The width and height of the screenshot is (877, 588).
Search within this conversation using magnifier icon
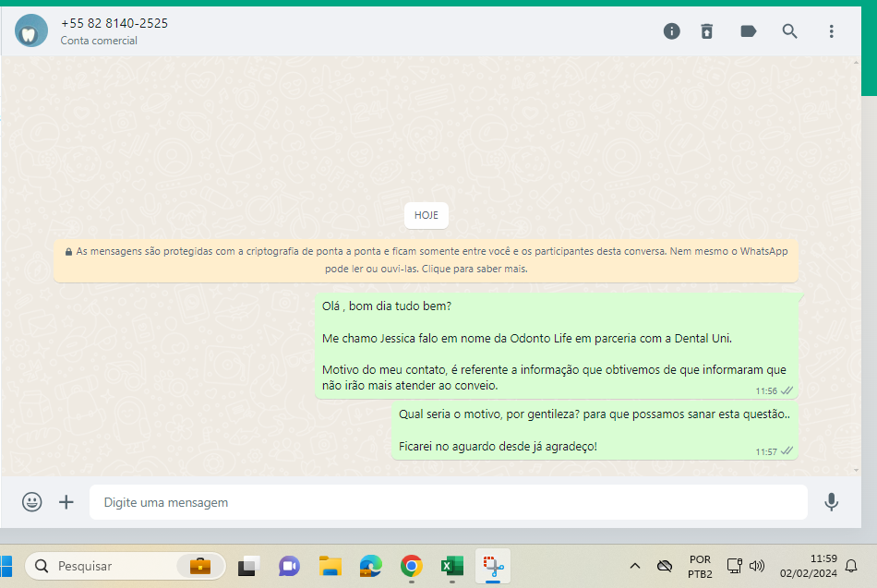[789, 31]
